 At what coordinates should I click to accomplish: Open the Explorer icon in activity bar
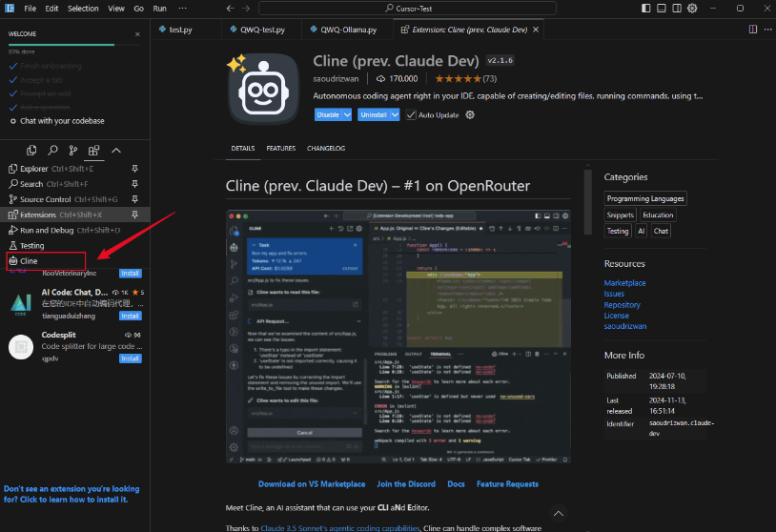pos(31,151)
